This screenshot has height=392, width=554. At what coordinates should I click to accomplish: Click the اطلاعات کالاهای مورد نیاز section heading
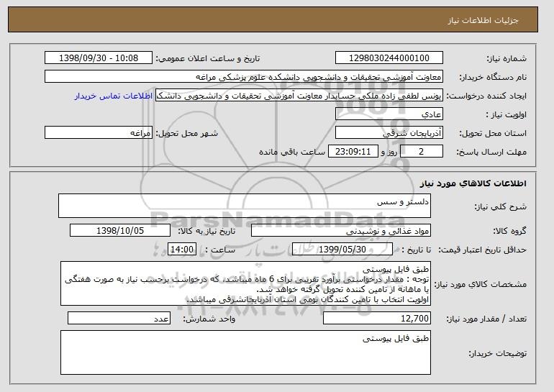coord(473,183)
